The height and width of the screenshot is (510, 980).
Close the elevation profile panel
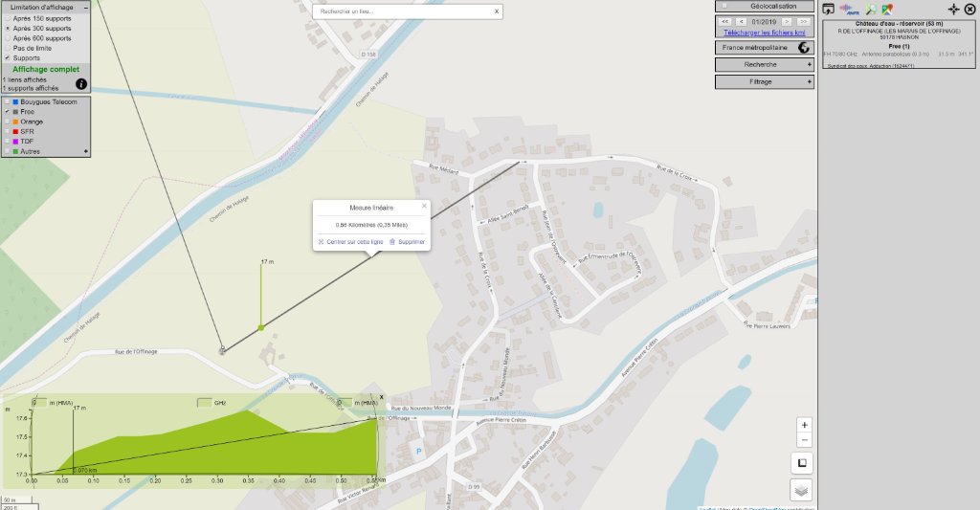(x=381, y=397)
